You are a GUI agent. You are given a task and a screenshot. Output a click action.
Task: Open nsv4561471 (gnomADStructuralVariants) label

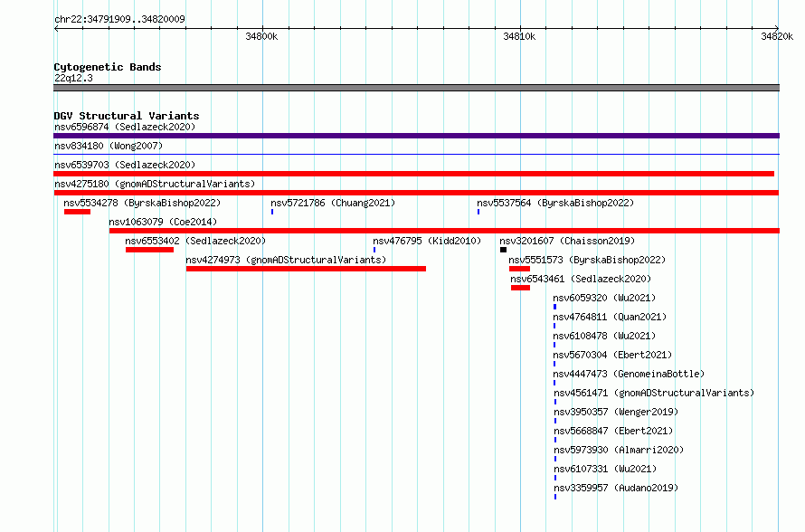(x=654, y=393)
